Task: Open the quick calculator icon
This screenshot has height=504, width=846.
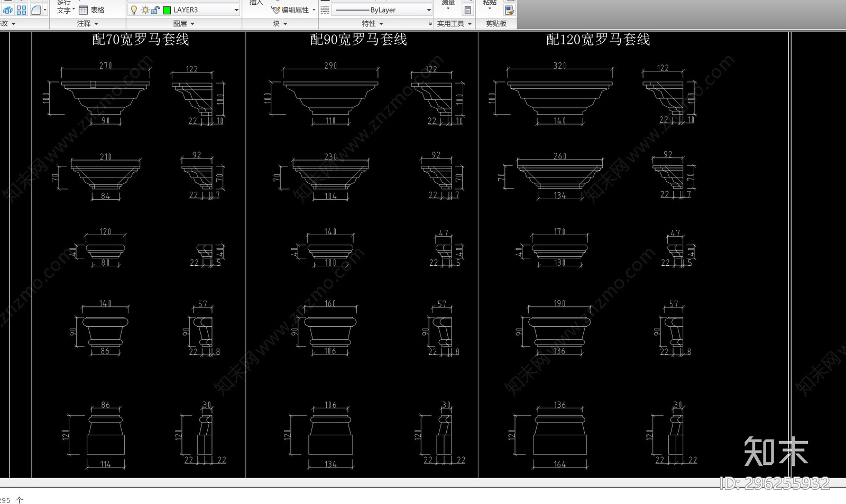Action: coord(468,10)
